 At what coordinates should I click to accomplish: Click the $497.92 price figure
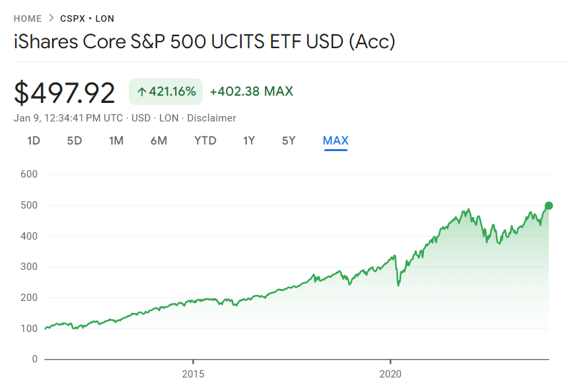65,92
